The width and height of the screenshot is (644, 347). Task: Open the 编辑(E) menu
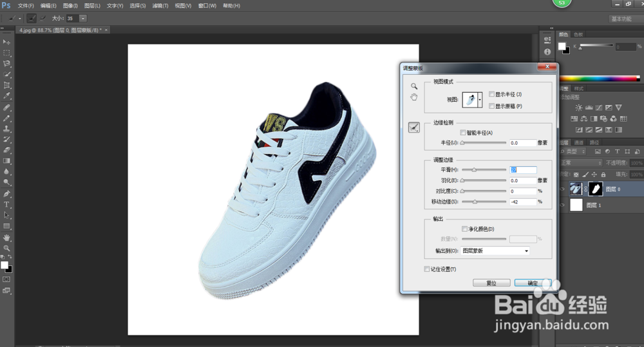click(48, 6)
